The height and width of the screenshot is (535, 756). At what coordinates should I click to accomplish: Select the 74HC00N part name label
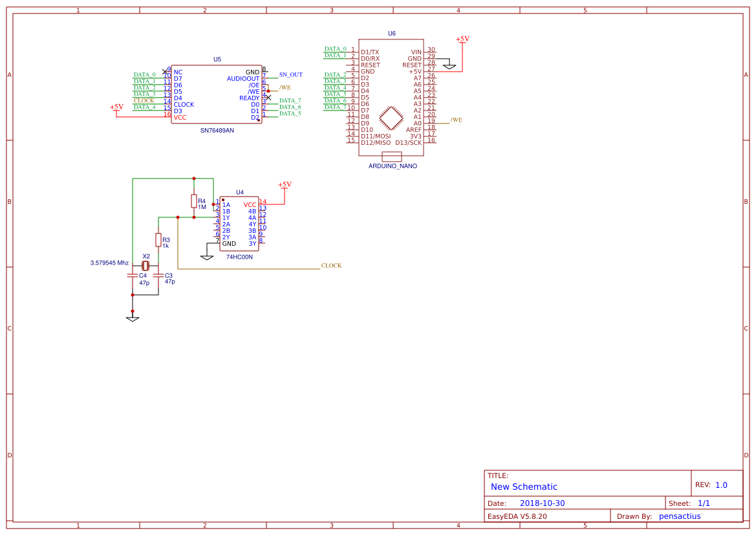(x=239, y=257)
